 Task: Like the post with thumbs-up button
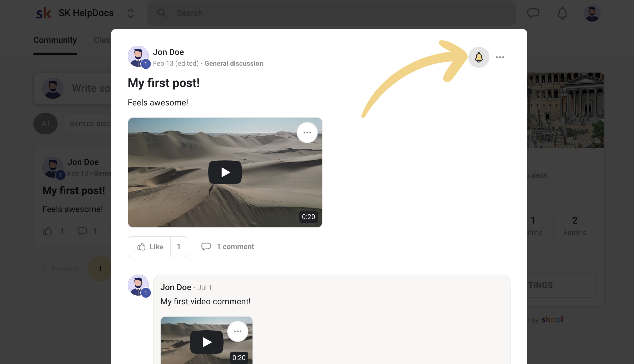click(150, 247)
